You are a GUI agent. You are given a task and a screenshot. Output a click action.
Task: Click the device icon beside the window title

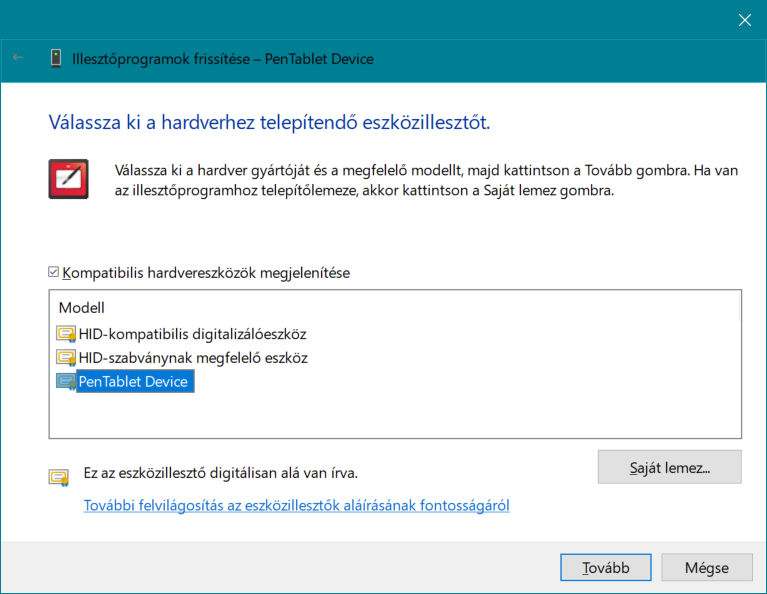pos(56,59)
